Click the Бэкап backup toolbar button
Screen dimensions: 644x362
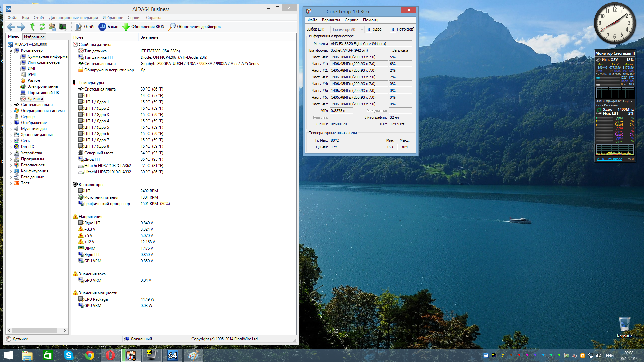point(108,27)
